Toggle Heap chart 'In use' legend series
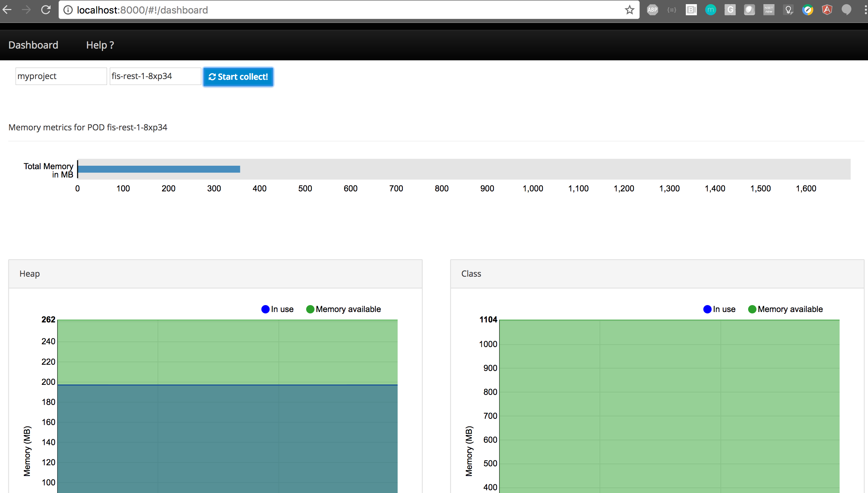The width and height of the screenshot is (868, 493). click(277, 309)
